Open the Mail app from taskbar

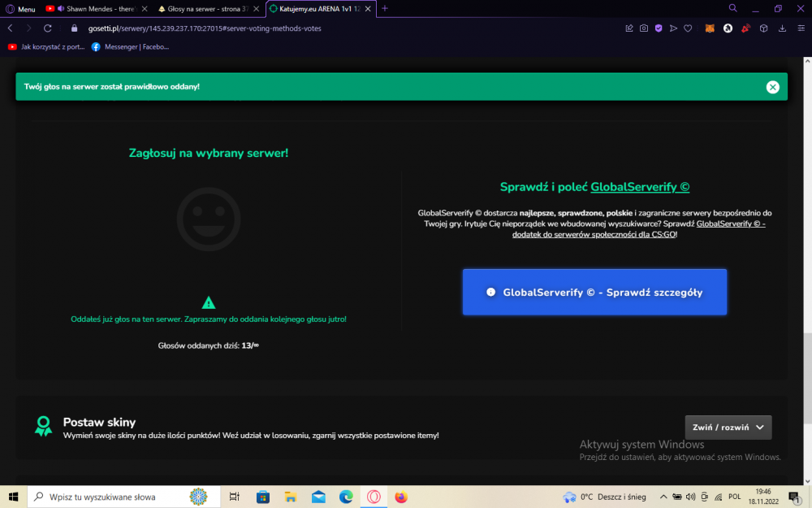(318, 497)
